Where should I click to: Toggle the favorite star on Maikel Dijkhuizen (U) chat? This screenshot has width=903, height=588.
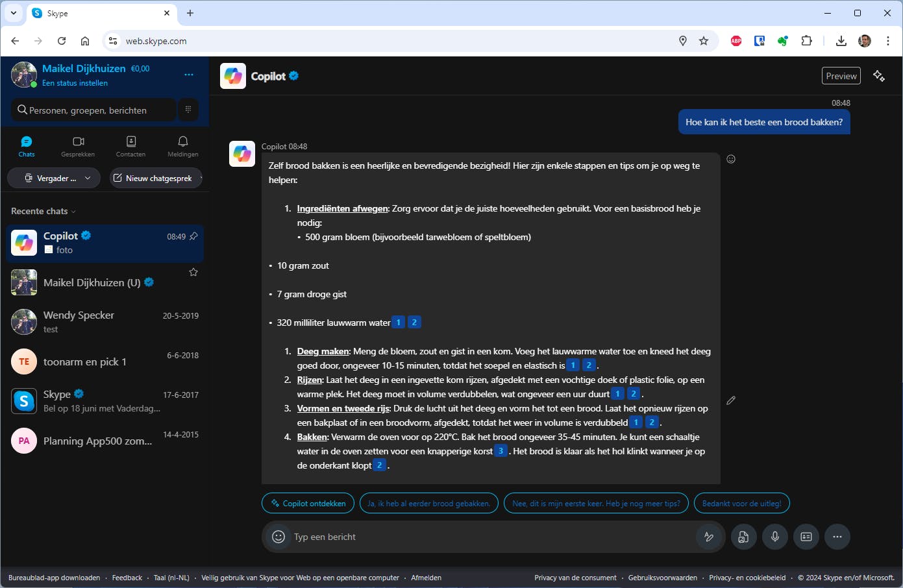click(193, 272)
